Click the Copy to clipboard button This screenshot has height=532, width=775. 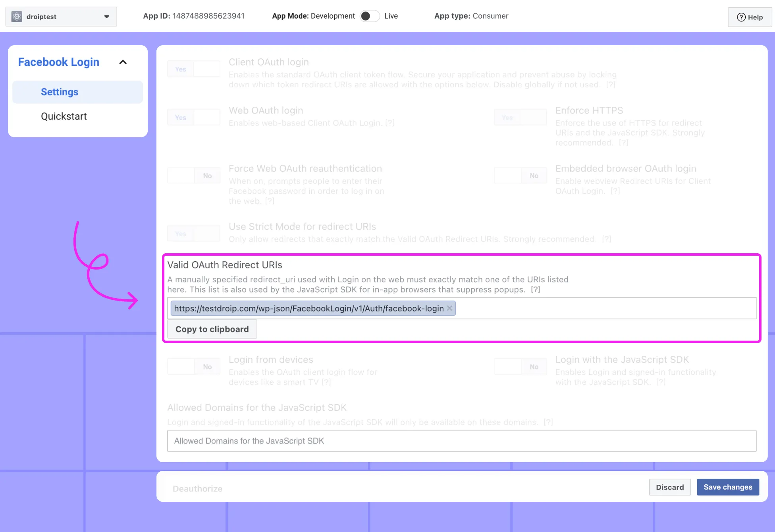click(212, 329)
